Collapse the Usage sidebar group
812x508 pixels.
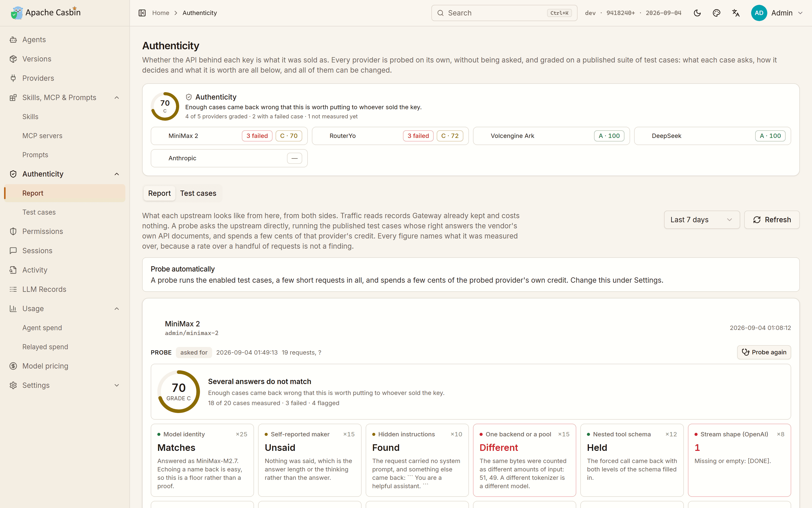click(117, 308)
